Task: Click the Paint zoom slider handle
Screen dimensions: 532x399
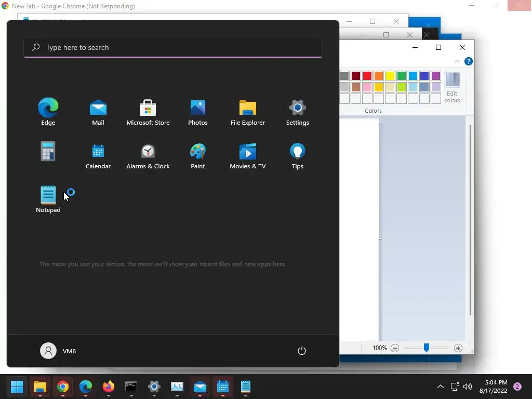Action: coord(427,348)
